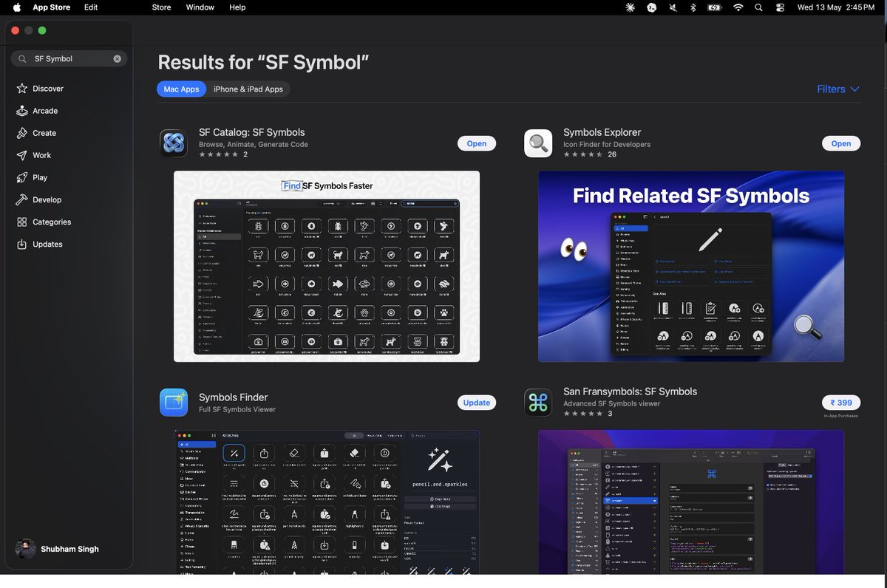
Task: Open the App Store menu
Action: coord(52,7)
